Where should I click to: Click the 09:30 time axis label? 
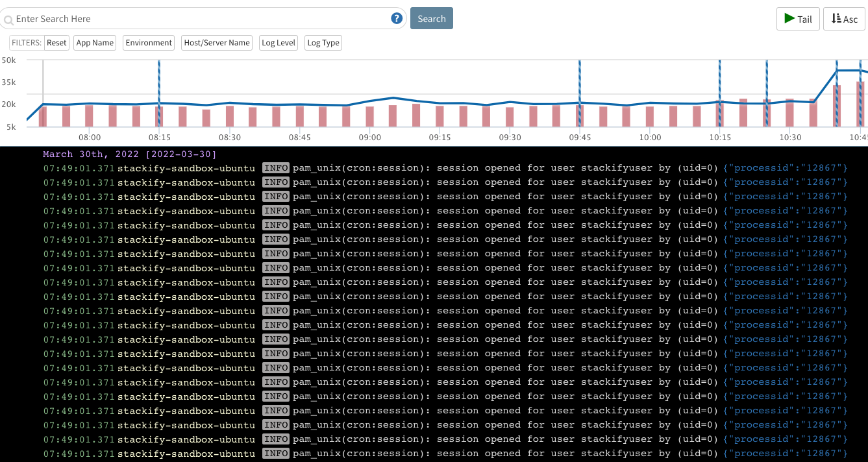click(x=510, y=138)
